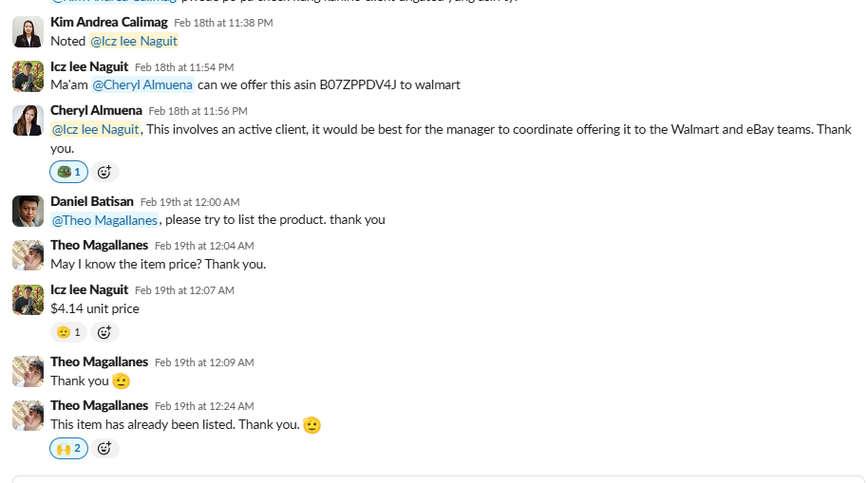This screenshot has height=483, width=868.
Task: Open the Feb 19th at 12:00 AM timestamp
Action: point(190,202)
